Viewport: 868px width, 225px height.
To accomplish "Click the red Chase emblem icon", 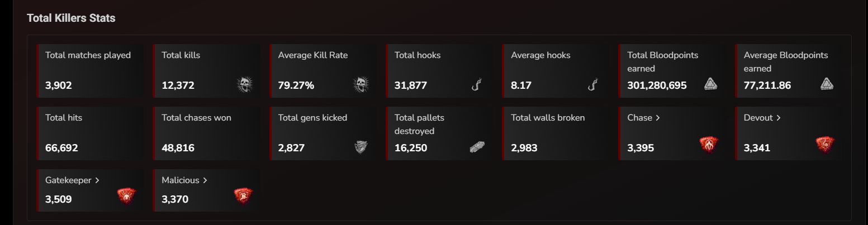I will click(x=709, y=145).
